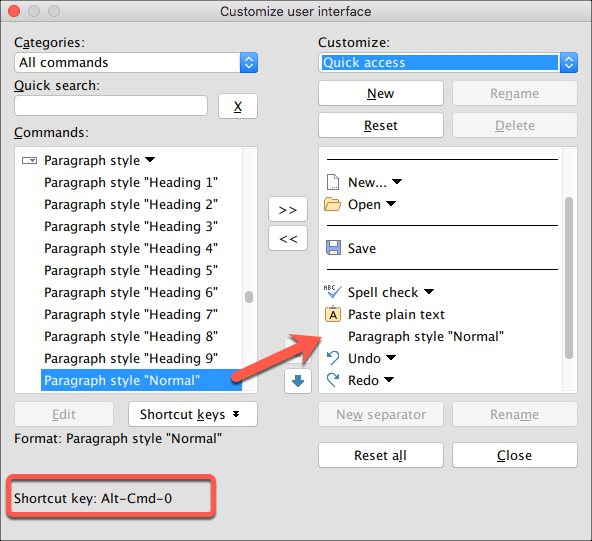Viewport: 592px width, 541px height.
Task: Click the Undo arrow icon
Action: (x=333, y=358)
